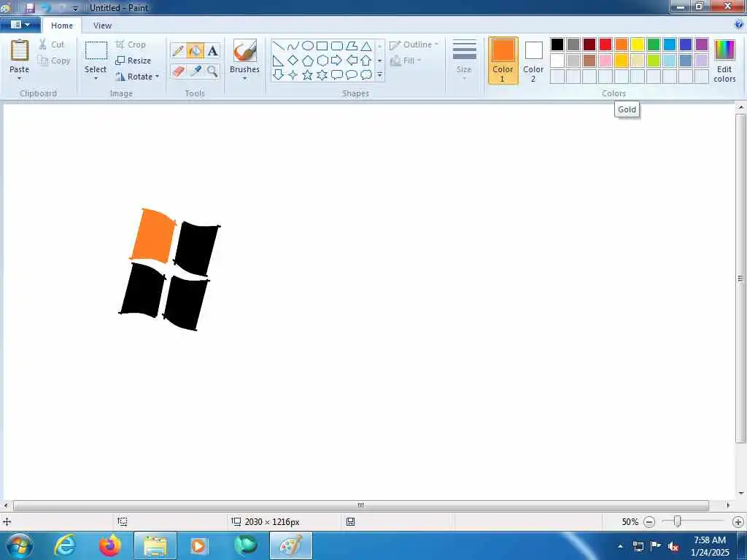Open the Windows Start menu orb
747x560 pixels.
point(20,545)
